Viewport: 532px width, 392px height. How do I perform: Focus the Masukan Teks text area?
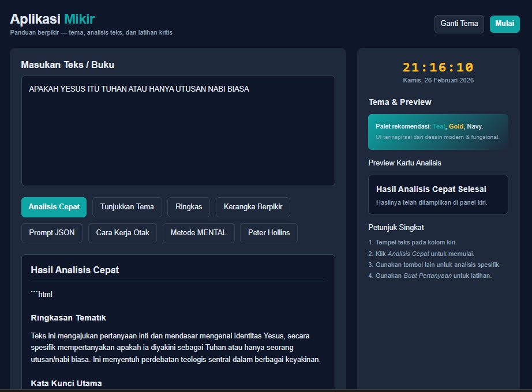click(x=178, y=131)
